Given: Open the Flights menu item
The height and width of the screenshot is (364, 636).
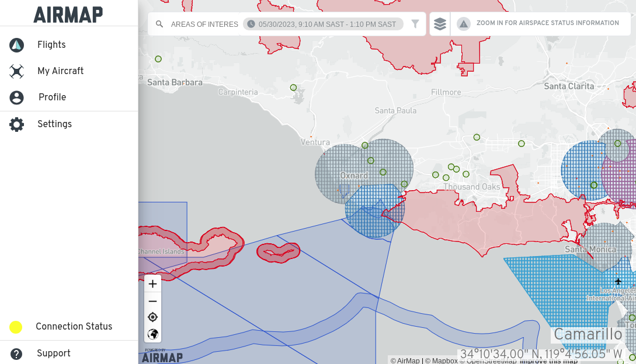Looking at the screenshot, I should tap(51, 45).
